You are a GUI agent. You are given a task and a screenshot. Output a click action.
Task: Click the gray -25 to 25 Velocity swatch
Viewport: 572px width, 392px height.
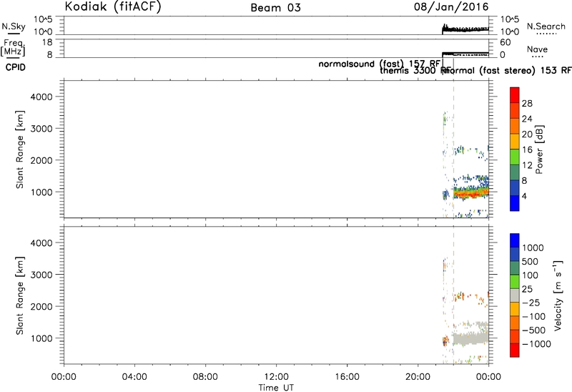[x=514, y=295]
